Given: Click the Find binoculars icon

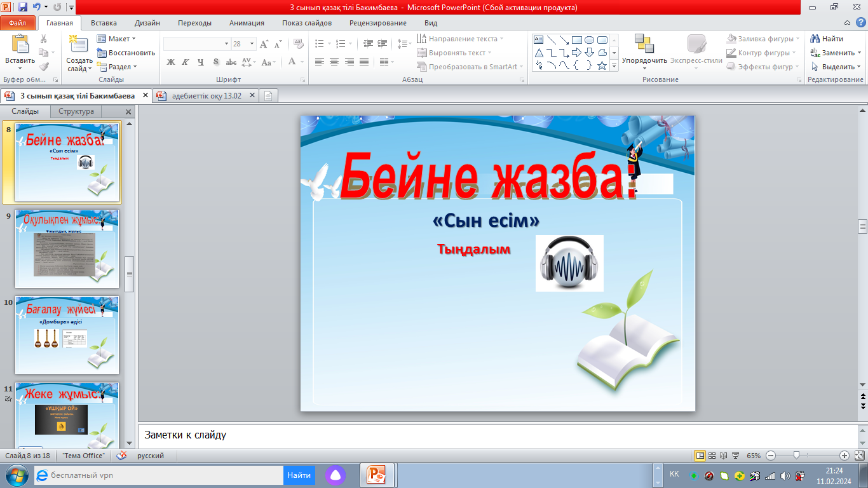Looking at the screenshot, I should click(x=815, y=39).
